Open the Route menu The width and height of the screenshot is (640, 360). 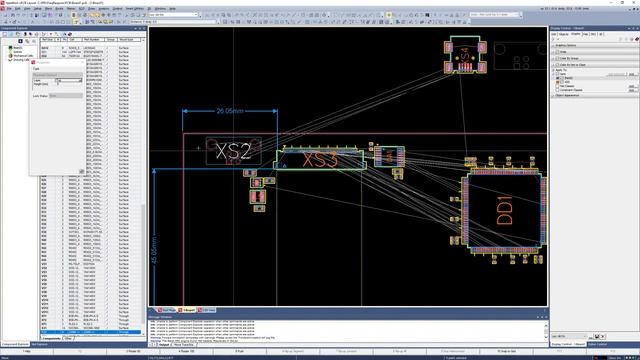click(59, 9)
